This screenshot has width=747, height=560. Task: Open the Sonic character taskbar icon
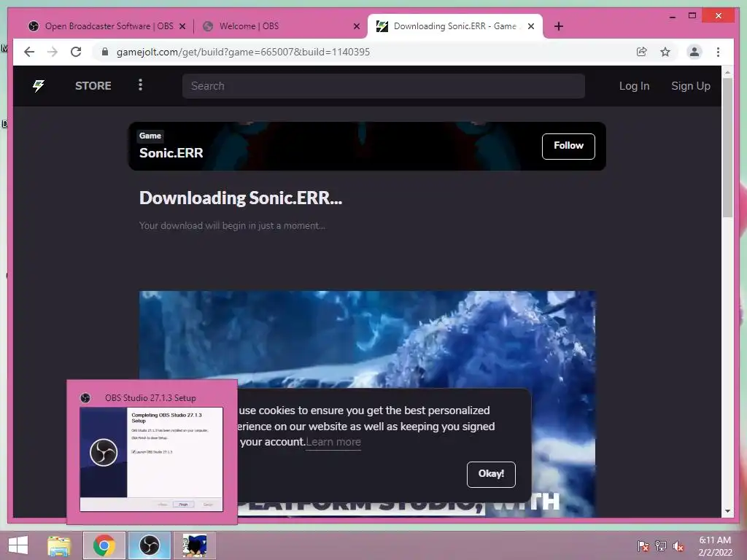point(194,545)
